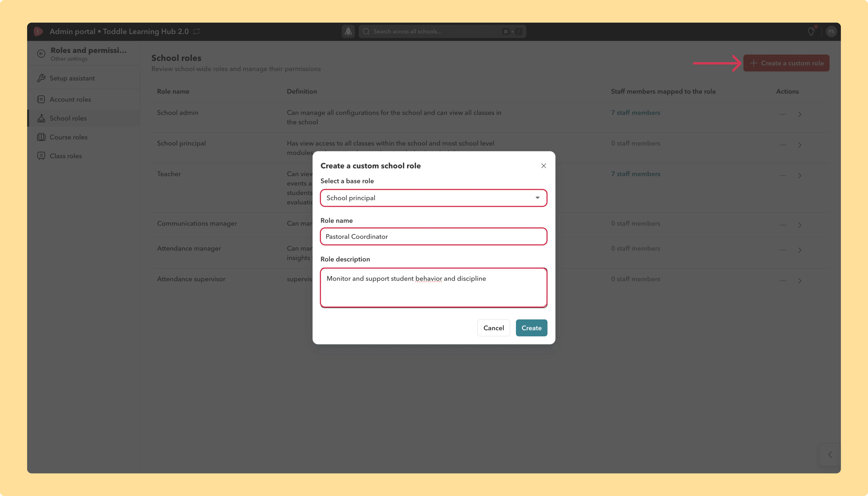Click the Teacher role name
This screenshot has width=868, height=496.
pos(169,174)
